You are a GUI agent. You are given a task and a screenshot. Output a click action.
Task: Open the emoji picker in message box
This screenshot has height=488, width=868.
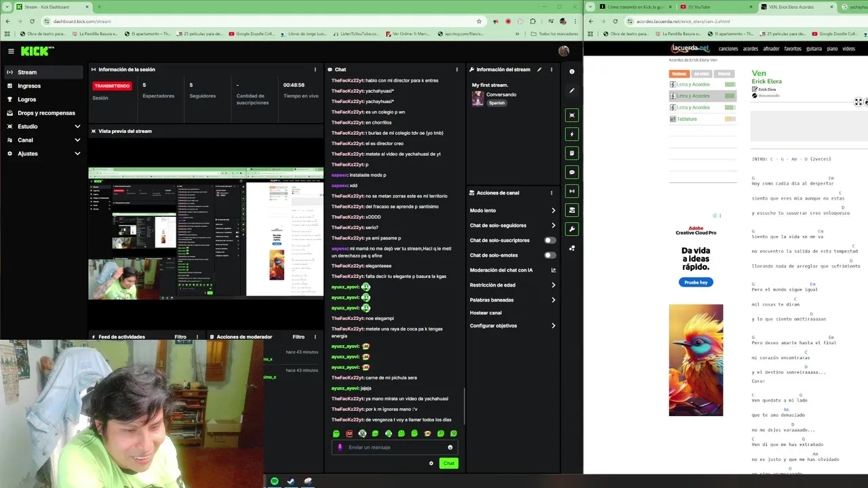[450, 447]
